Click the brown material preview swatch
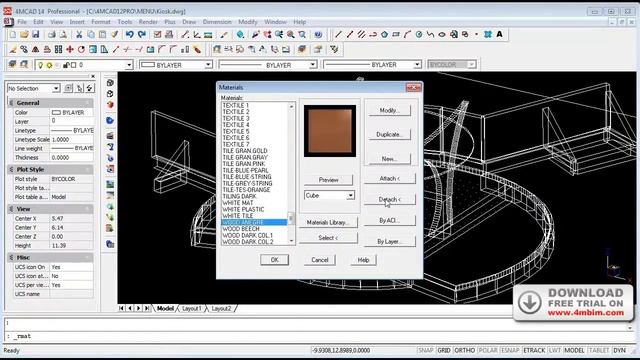The height and width of the screenshot is (360, 640). pyautogui.click(x=330, y=131)
